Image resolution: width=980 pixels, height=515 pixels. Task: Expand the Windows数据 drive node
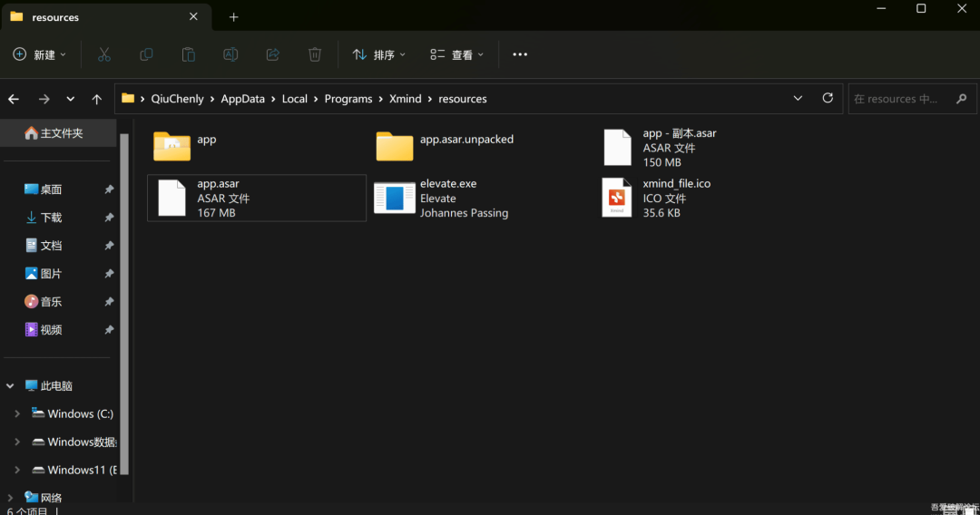pyautogui.click(x=17, y=442)
